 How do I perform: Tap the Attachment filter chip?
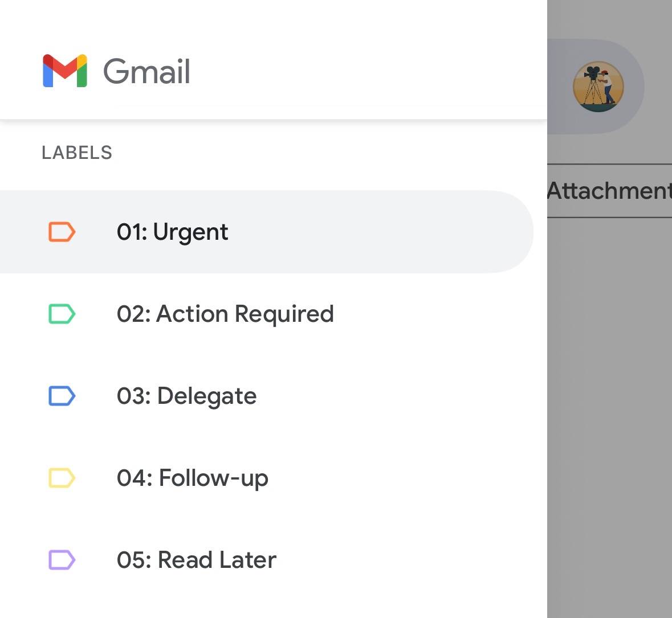click(609, 191)
